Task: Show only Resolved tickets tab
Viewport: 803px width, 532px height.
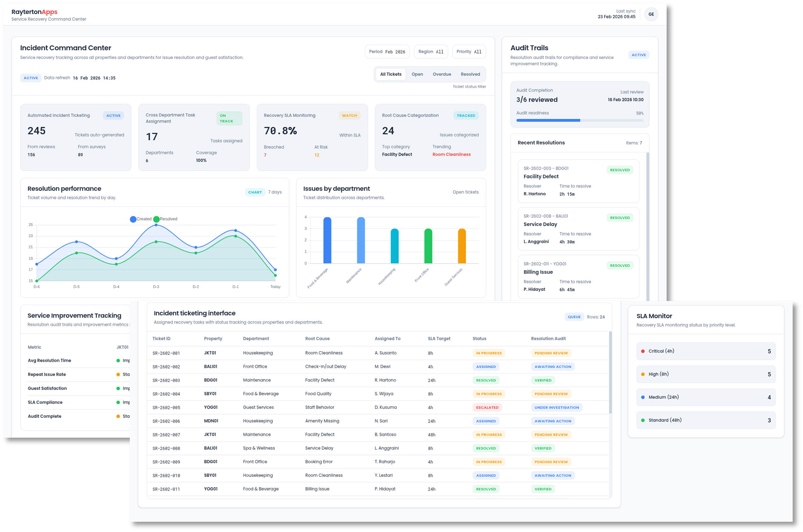Action: coord(470,74)
